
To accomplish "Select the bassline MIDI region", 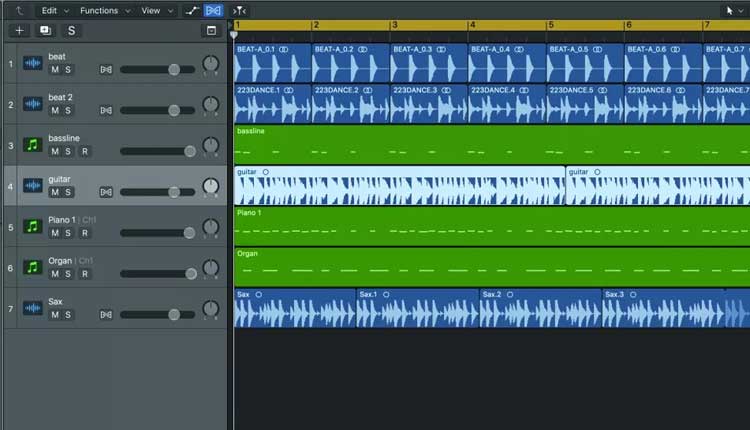I will tap(492, 144).
